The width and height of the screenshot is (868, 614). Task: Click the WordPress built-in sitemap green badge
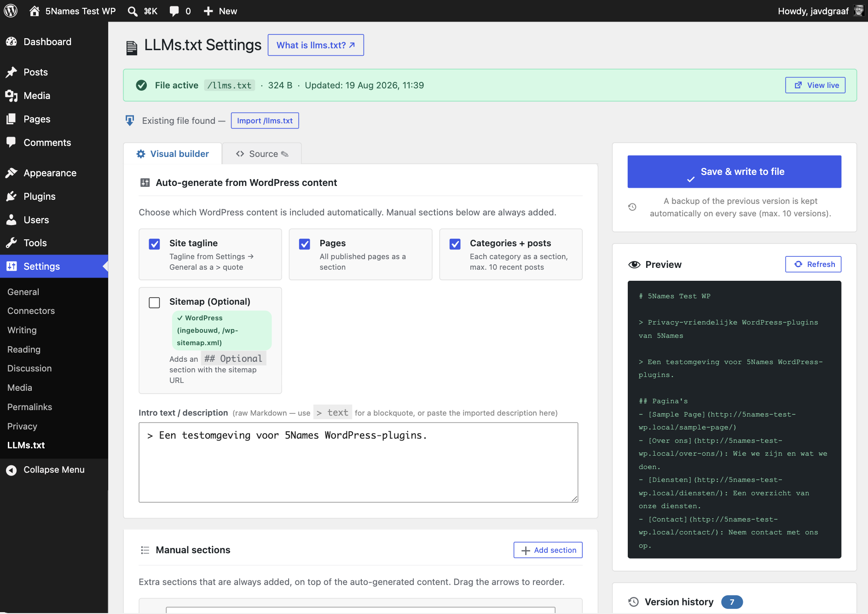point(222,330)
